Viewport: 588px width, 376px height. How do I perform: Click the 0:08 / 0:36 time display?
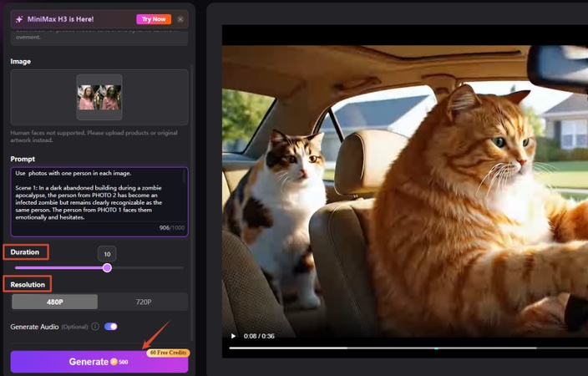click(x=259, y=336)
